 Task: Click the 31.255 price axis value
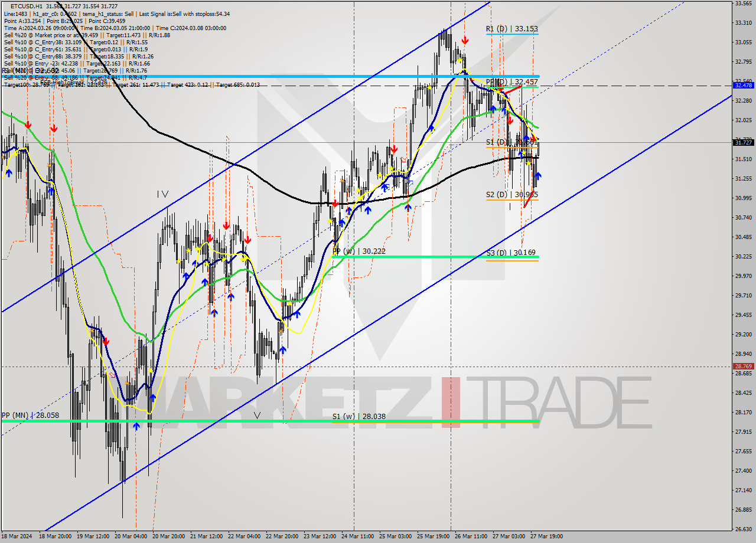click(743, 178)
